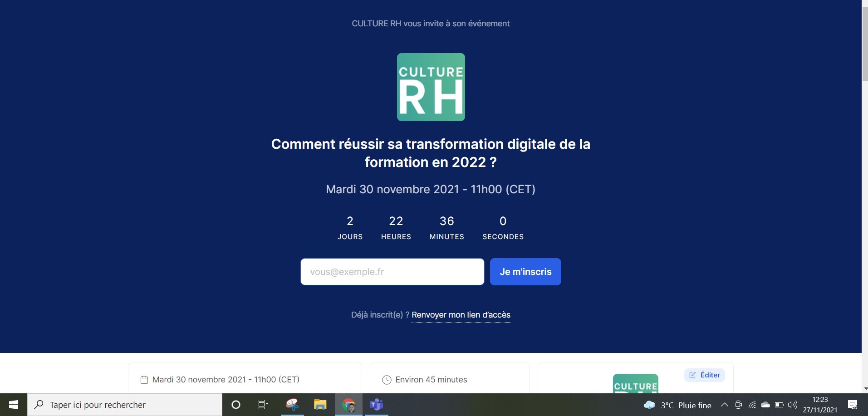Viewport: 868px width, 416px height.
Task: Click the JOURS countdown value
Action: point(350,221)
